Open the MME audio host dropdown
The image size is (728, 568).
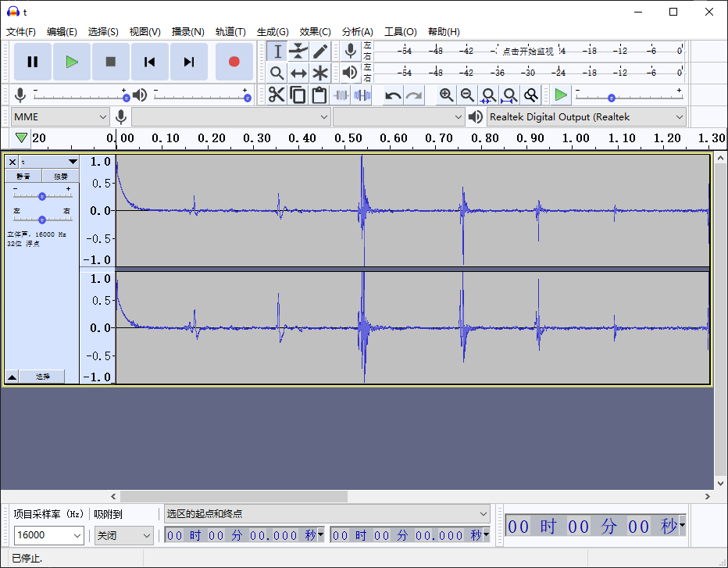coord(60,117)
